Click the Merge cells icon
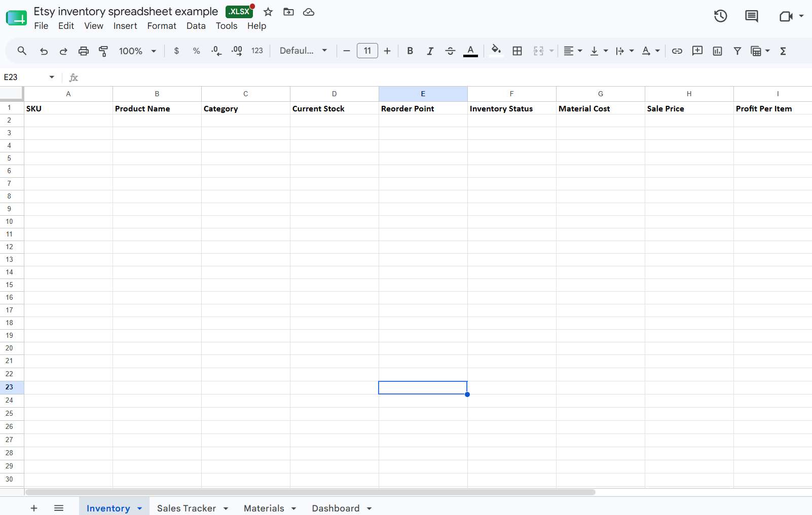Screen dimensions: 812x515 538,51
